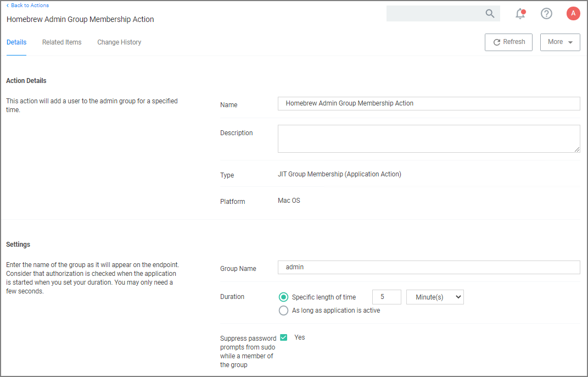Screen dimensions: 588x377
Task: Click the duration number field
Action: pyautogui.click(x=386, y=297)
